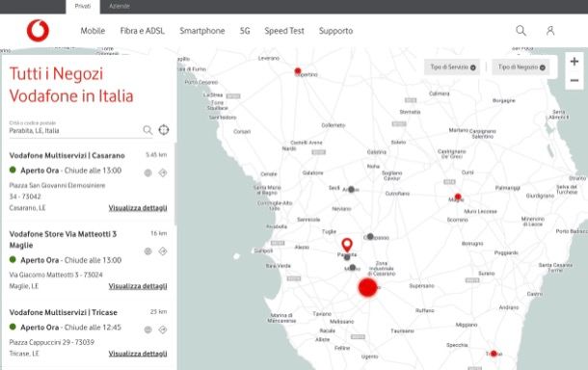Use my current location crosshair icon

(164, 130)
